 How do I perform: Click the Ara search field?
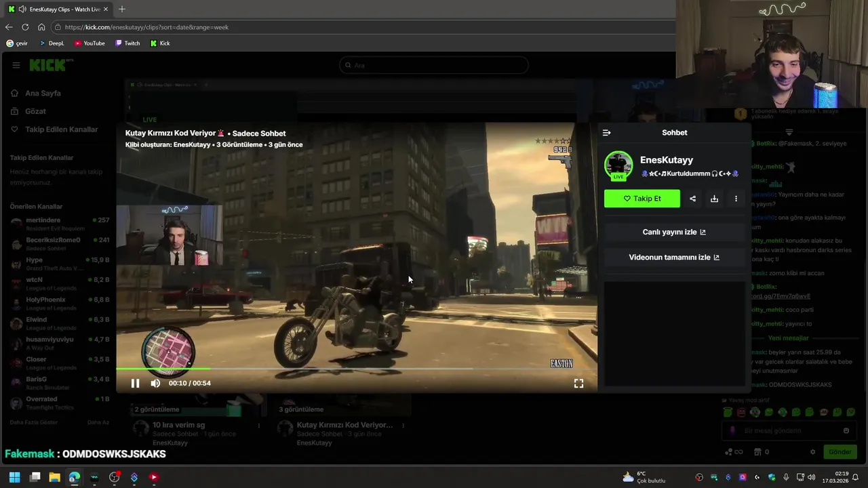(434, 65)
